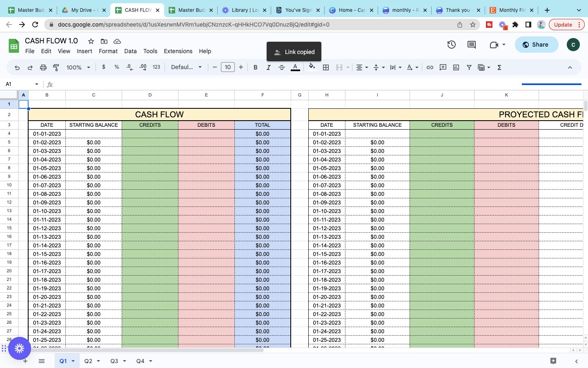Select the Paint format tool

pos(56,67)
